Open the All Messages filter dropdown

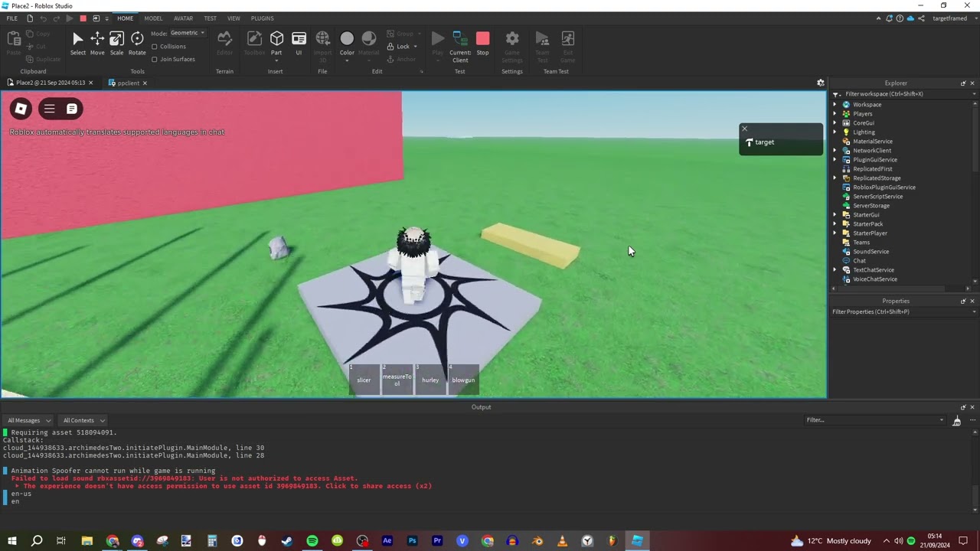pos(29,420)
